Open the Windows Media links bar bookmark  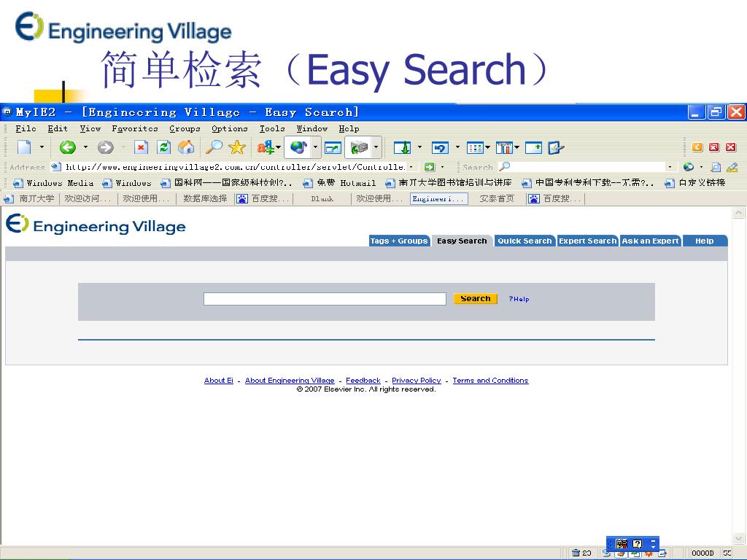pos(53,183)
